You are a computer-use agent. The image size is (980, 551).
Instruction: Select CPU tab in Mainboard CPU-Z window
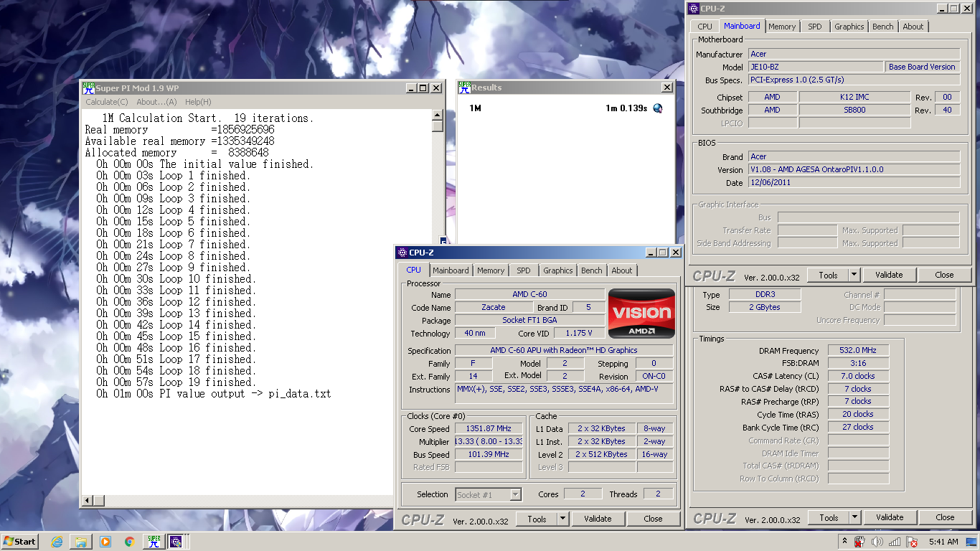click(x=705, y=27)
